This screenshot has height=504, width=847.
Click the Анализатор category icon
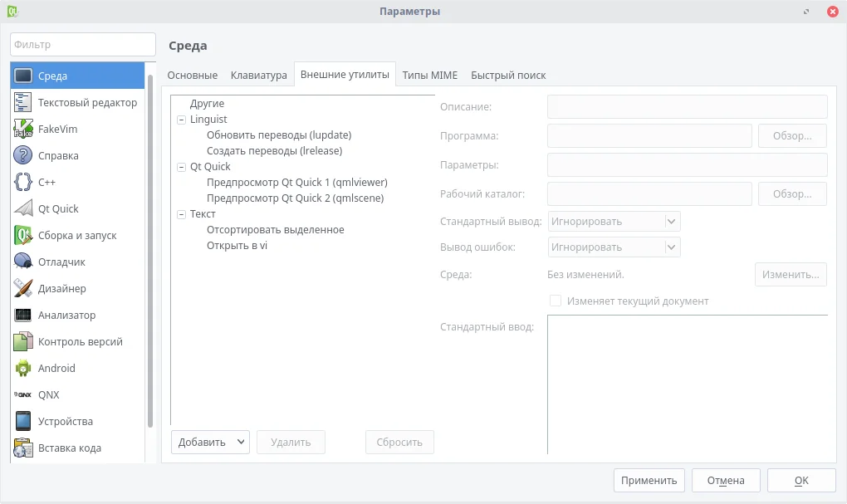[23, 315]
